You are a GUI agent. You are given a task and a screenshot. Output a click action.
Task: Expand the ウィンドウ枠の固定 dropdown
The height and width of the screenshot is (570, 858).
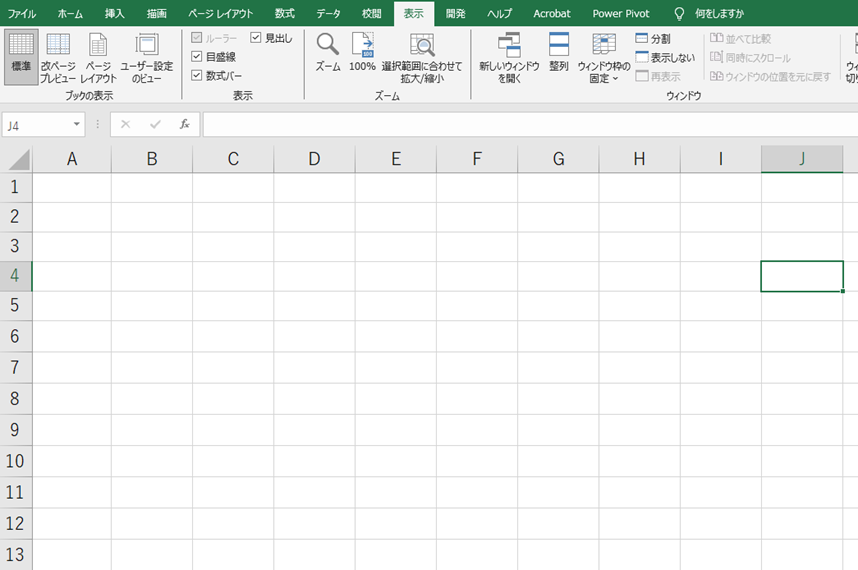[604, 78]
